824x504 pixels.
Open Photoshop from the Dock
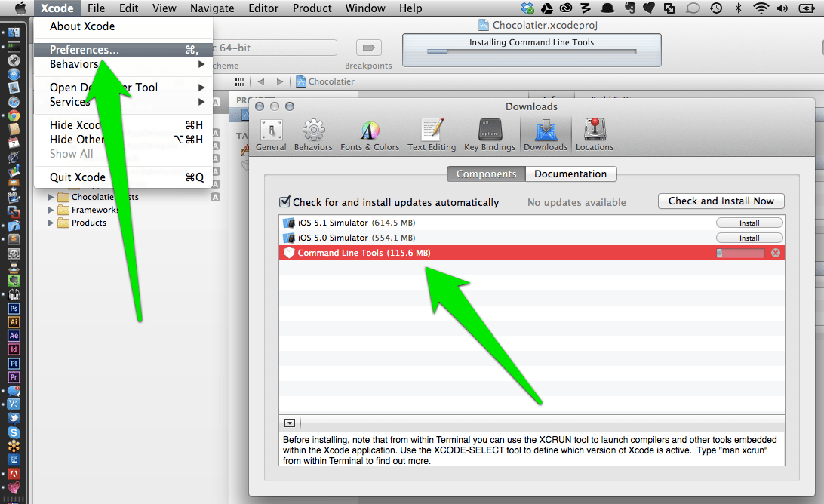coord(14,309)
